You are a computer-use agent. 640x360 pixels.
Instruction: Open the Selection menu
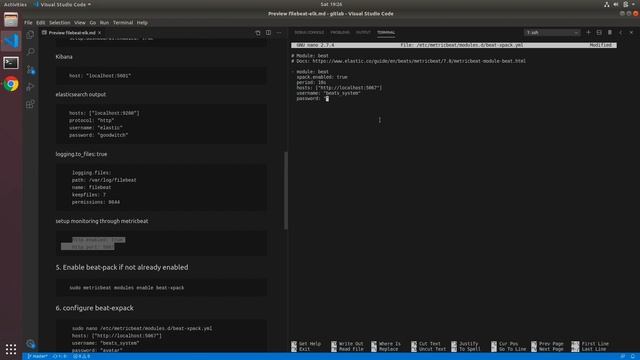click(x=60, y=23)
